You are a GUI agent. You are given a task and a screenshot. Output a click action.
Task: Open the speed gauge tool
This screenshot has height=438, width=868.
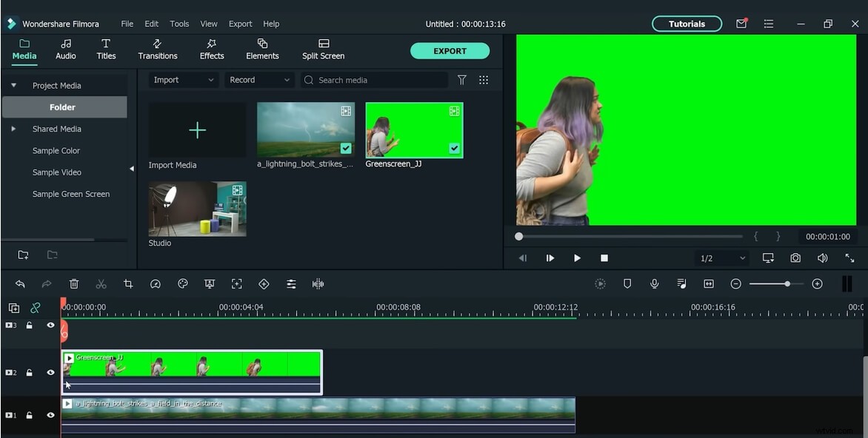[156, 284]
